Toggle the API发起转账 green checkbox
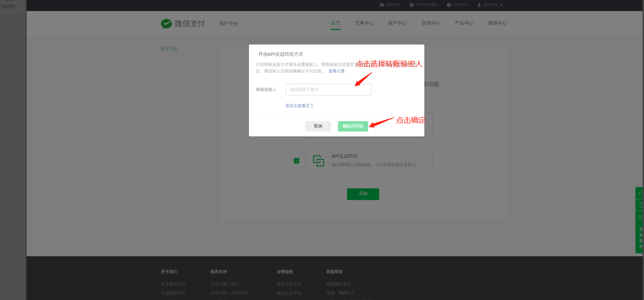Viewport: 644px width, 300px height. (x=297, y=161)
